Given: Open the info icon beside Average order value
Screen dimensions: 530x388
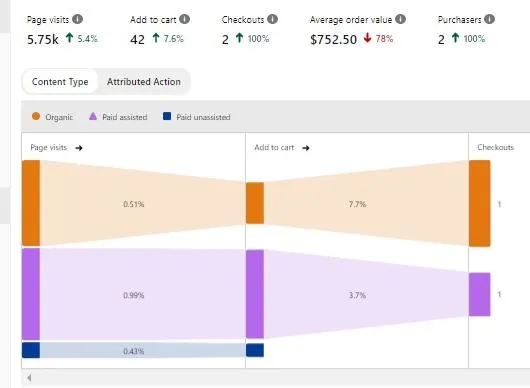Looking at the screenshot, I should point(401,19).
